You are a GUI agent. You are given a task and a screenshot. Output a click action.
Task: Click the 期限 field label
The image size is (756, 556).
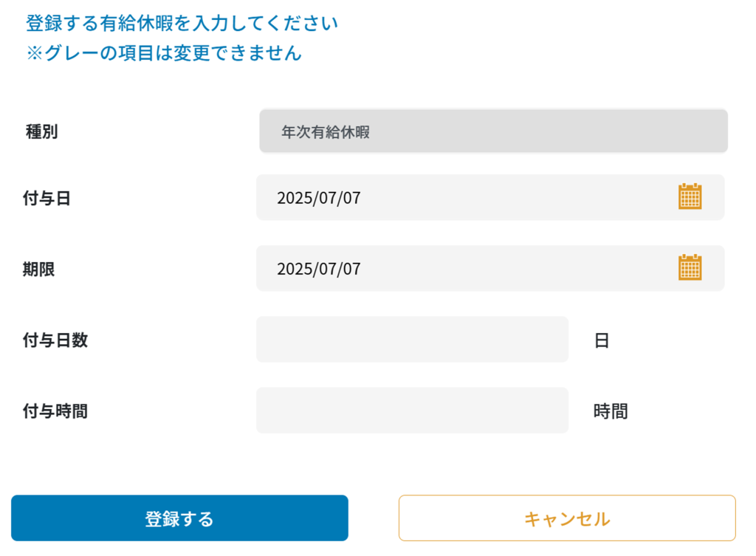tap(38, 269)
